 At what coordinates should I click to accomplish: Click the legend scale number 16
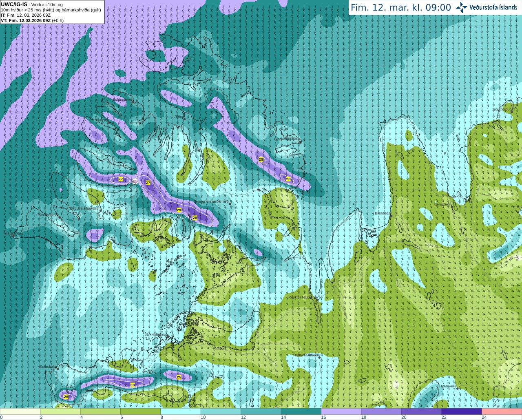click(323, 417)
